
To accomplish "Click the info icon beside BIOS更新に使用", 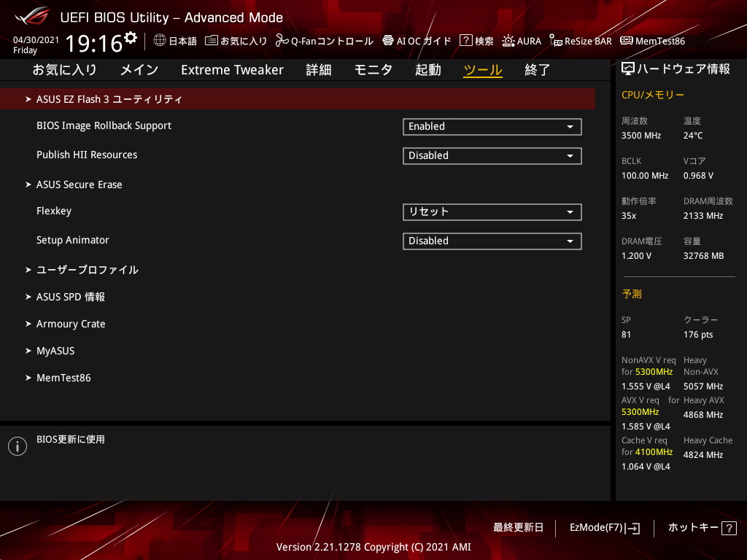I will [18, 446].
